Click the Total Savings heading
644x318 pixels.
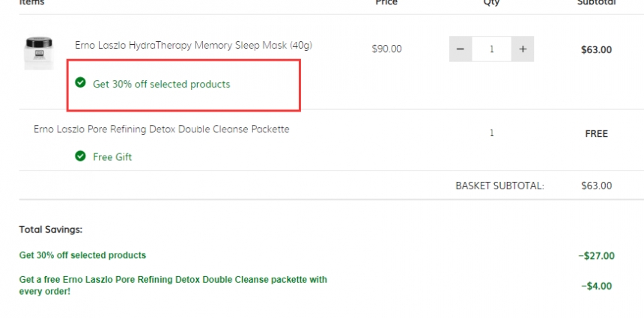(x=50, y=230)
